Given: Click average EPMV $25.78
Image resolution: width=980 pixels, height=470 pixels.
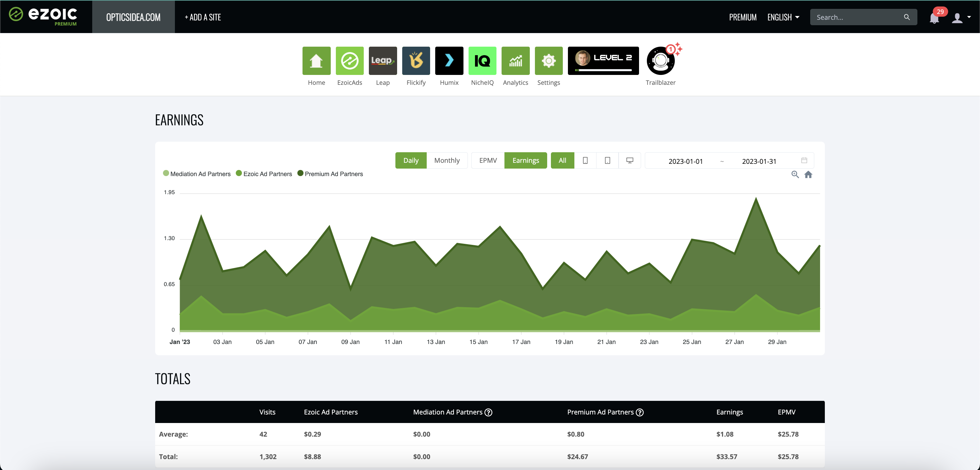Looking at the screenshot, I should [788, 434].
